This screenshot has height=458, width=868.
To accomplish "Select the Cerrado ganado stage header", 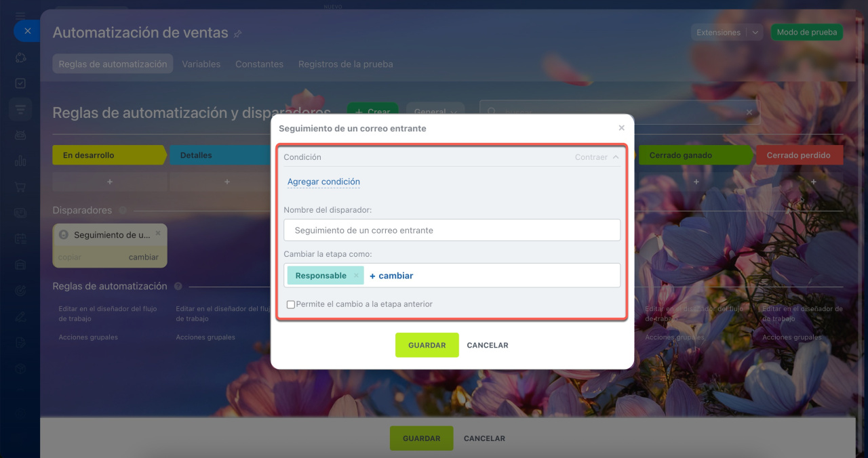I will tap(696, 155).
